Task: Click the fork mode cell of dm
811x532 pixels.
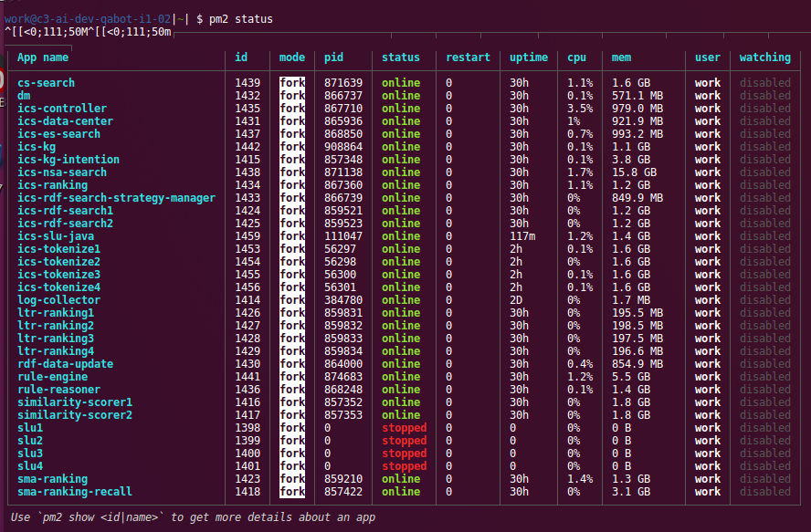Action: point(291,95)
